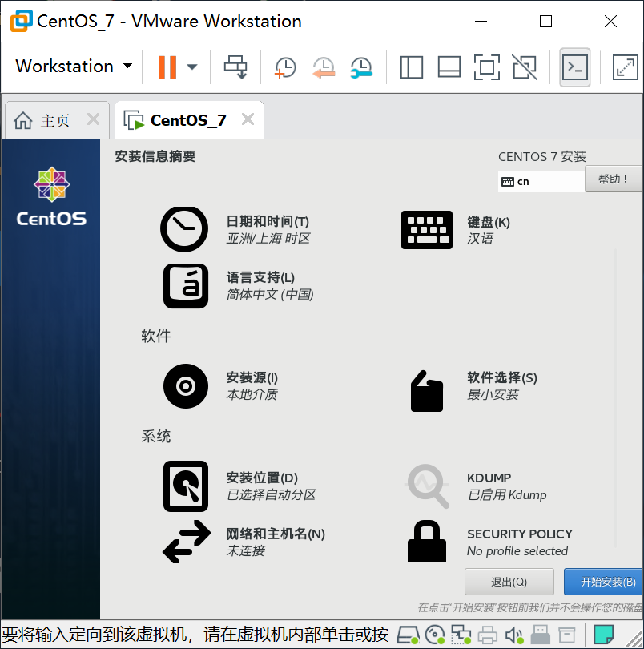Image resolution: width=644 pixels, height=649 pixels.
Task: Open the teal message log icon
Action: click(603, 634)
